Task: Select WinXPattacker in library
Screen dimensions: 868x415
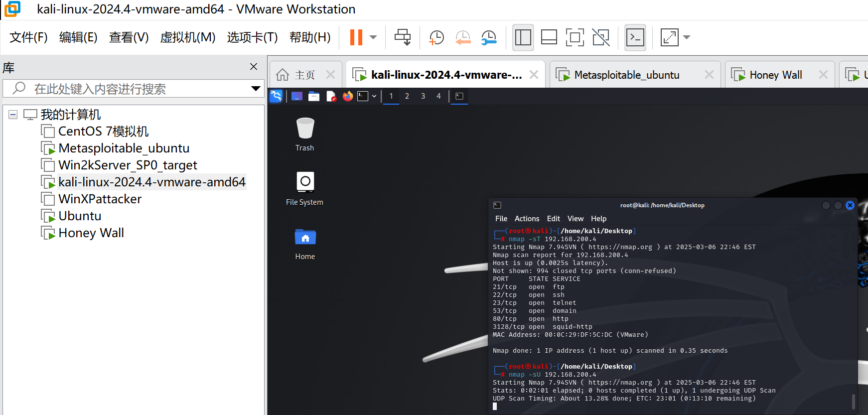Action: 100,199
